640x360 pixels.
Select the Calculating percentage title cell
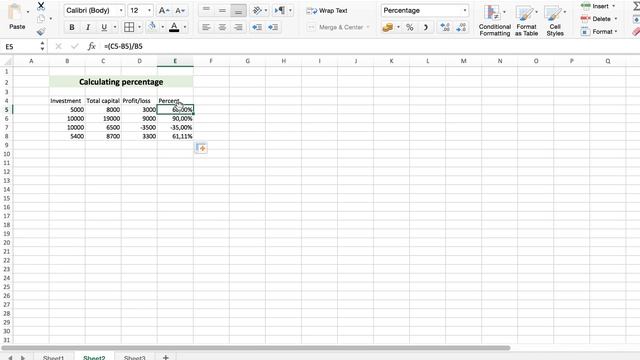click(x=121, y=82)
